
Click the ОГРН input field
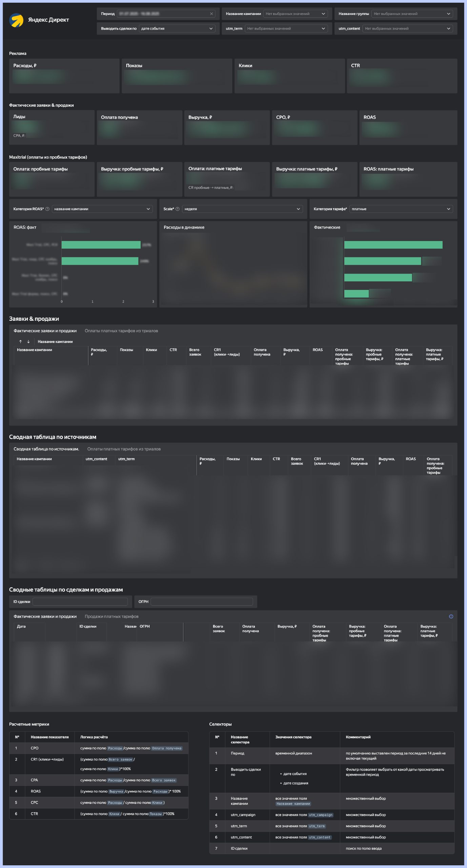click(x=202, y=601)
